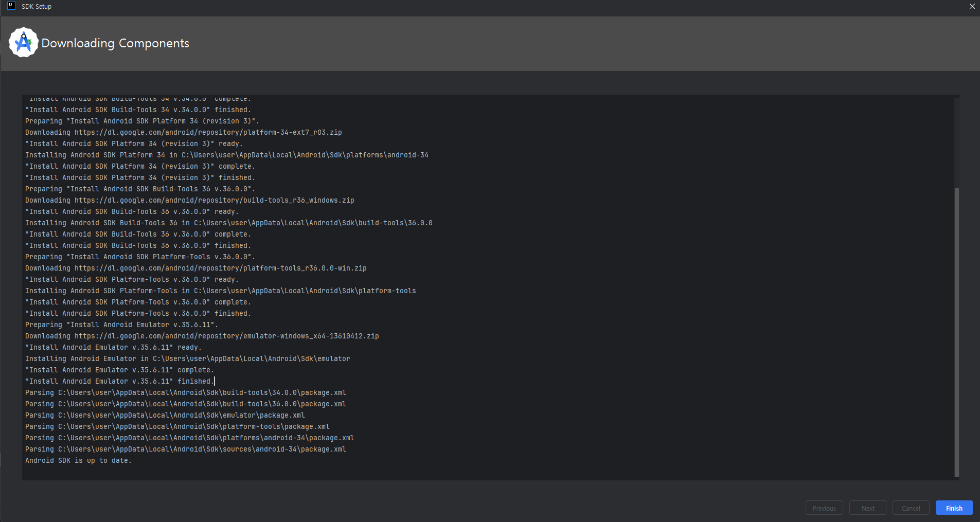The height and width of the screenshot is (522, 980).
Task: Click the Android Studio logo icon
Action: click(24, 43)
